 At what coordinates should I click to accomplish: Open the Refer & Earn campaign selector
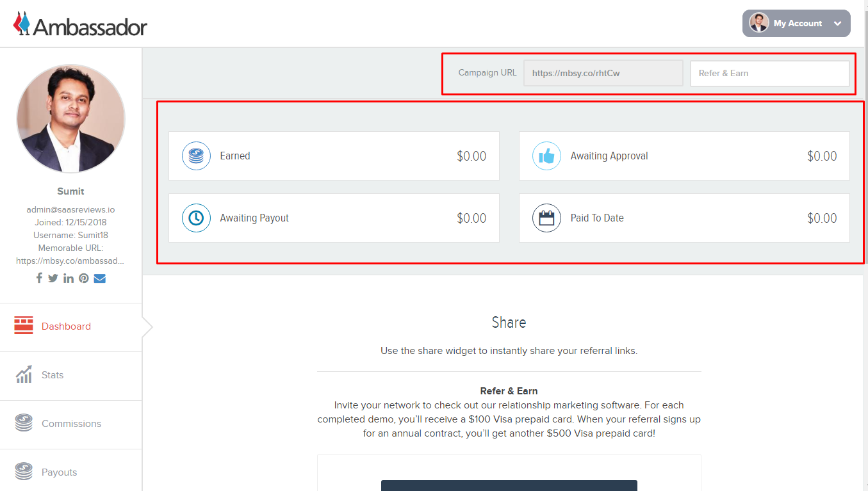click(770, 73)
